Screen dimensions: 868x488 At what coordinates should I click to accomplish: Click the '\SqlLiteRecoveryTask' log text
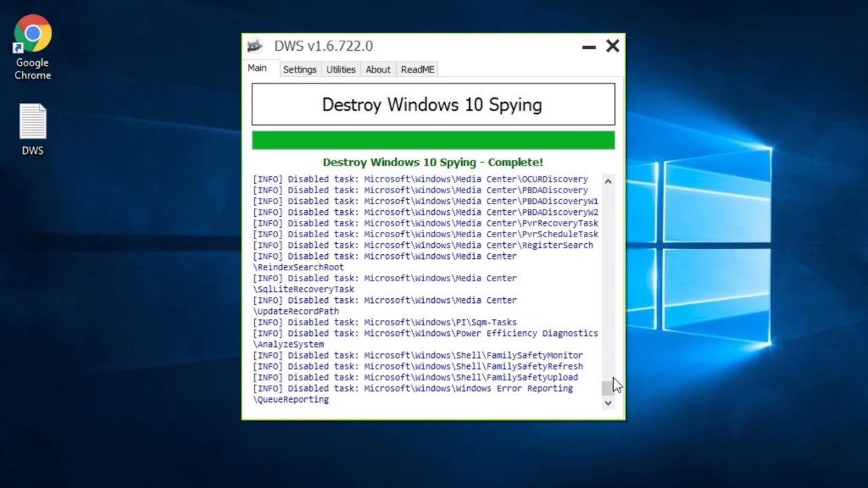304,289
